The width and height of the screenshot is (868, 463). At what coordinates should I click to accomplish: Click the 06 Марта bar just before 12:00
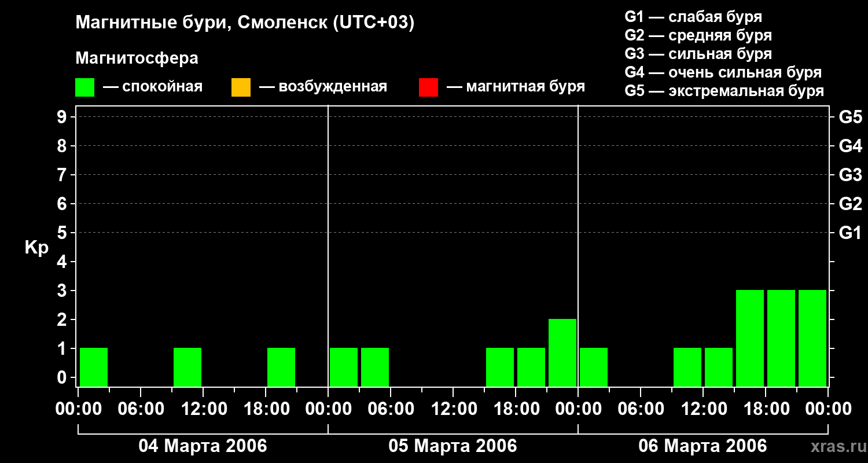(x=687, y=367)
